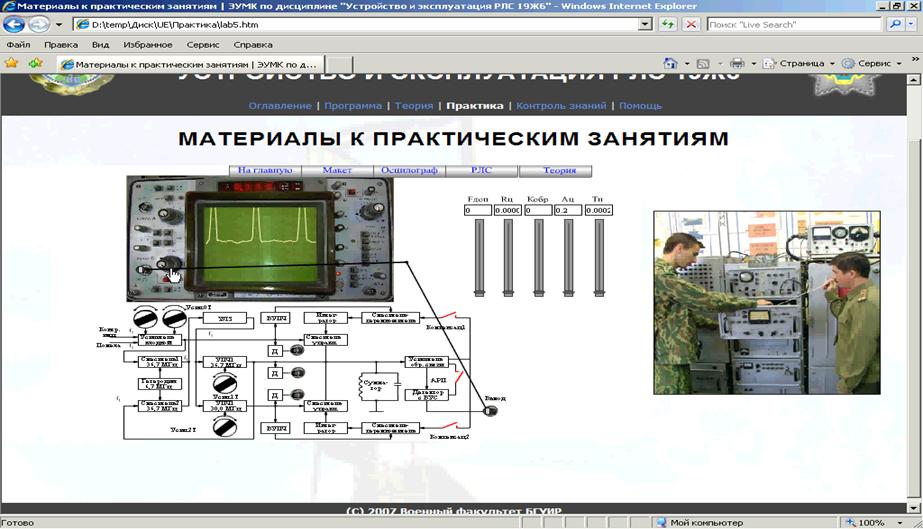Click the Print icon in command bar

point(737,63)
